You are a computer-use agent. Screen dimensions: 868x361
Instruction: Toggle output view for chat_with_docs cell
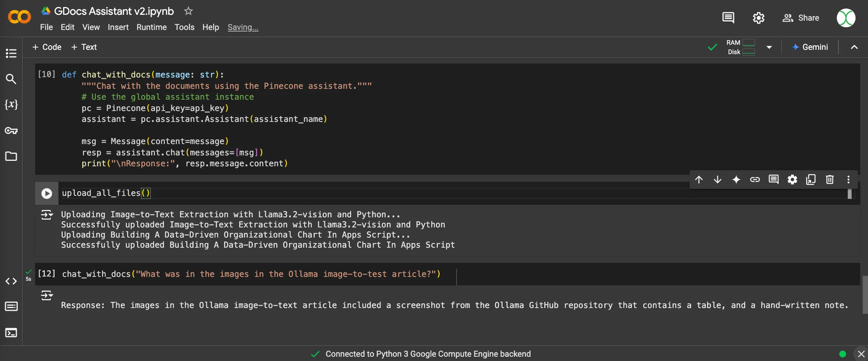tap(47, 296)
